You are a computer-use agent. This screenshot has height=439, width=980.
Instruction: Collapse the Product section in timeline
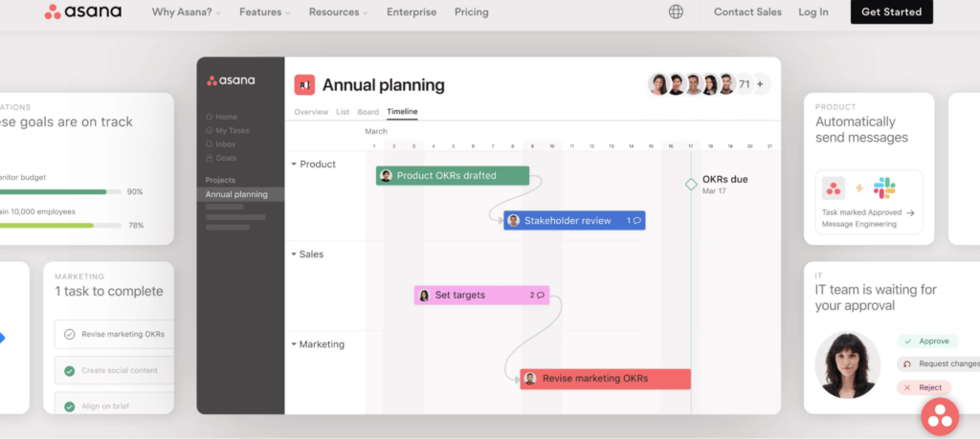294,165
